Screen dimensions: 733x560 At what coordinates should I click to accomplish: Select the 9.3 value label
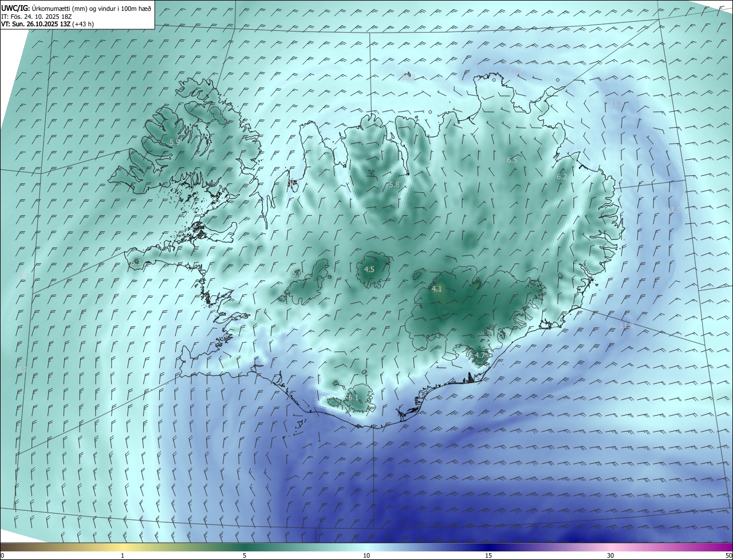[23, 277]
